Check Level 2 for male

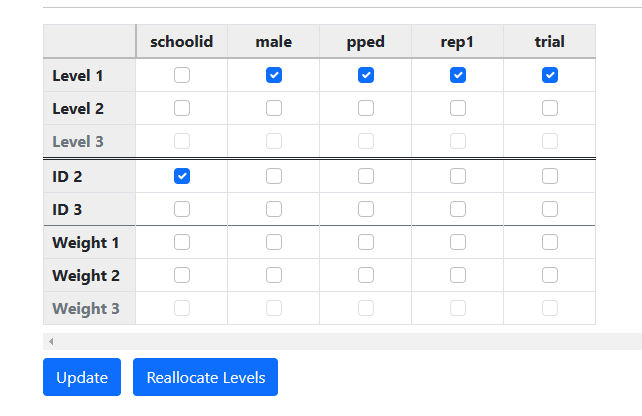pos(274,108)
